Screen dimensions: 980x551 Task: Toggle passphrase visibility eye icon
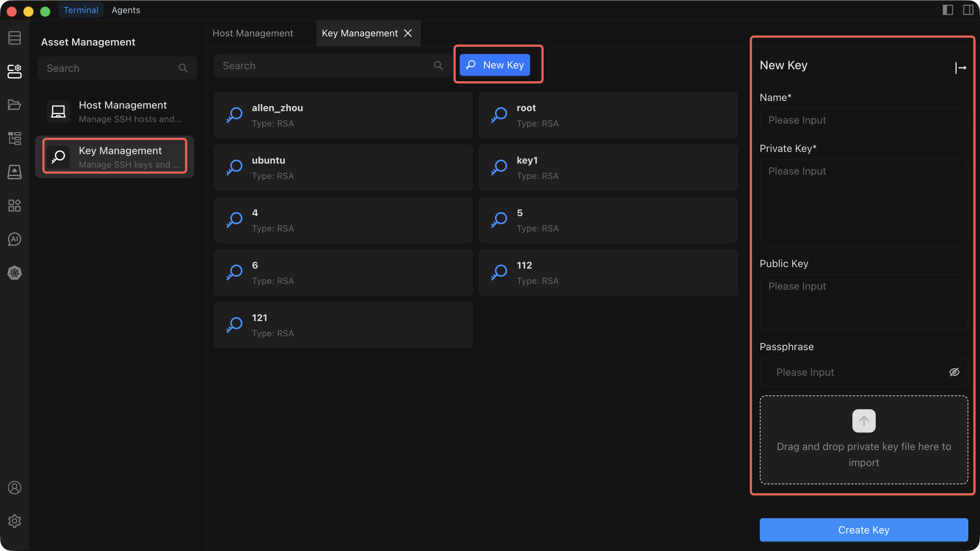click(x=954, y=372)
